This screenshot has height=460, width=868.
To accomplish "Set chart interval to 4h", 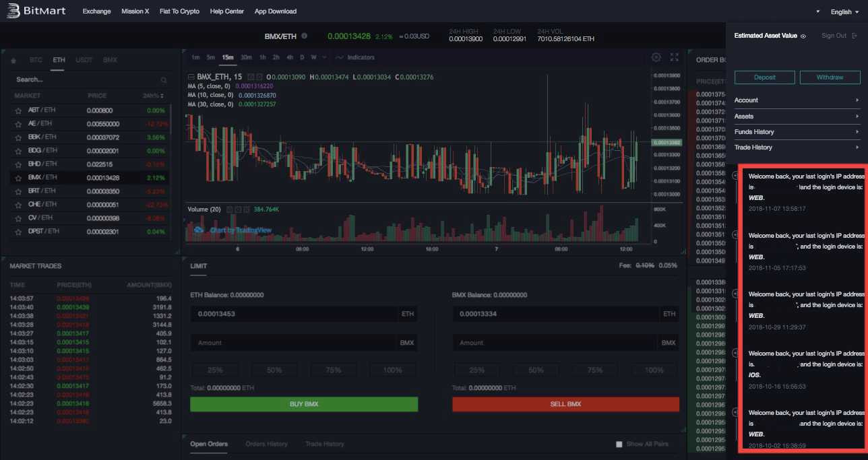I will tap(289, 57).
